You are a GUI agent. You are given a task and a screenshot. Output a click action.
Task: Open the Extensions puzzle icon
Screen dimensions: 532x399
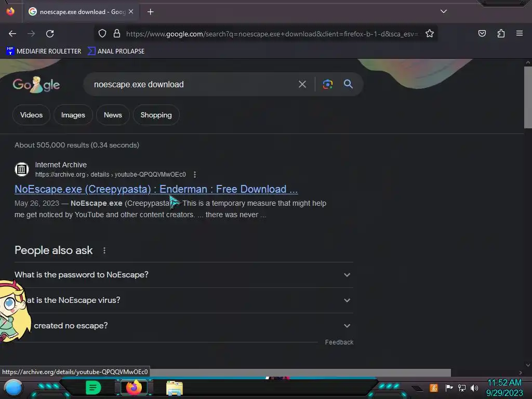tap(501, 33)
